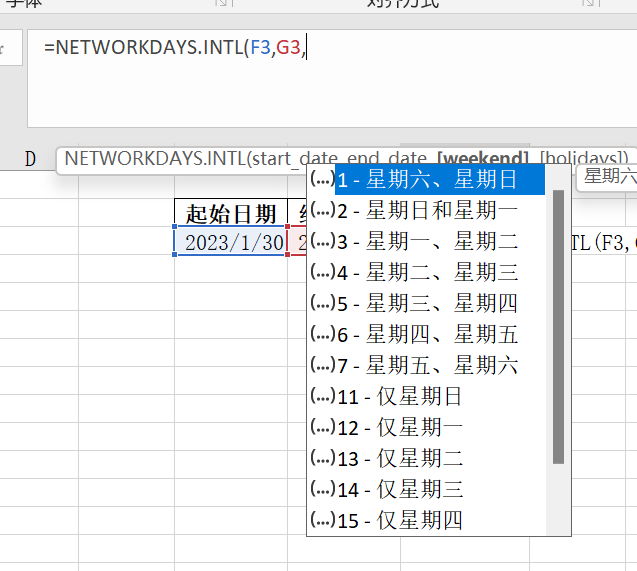Pick weekend option 6 - 星期四、星期五
This screenshot has width=637, height=571.
pos(427,334)
